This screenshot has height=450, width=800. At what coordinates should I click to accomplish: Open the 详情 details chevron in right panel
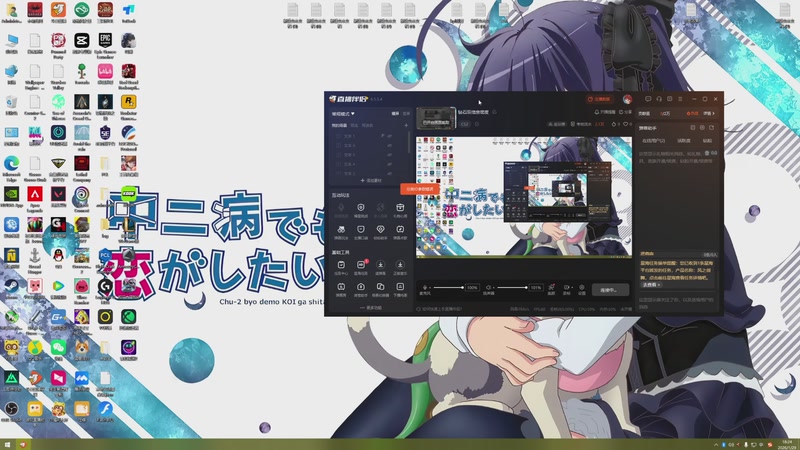tap(709, 113)
